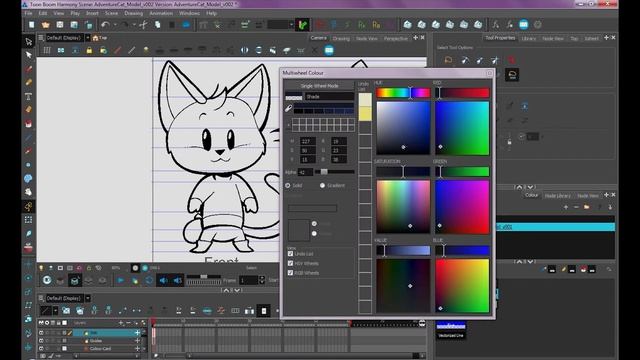This screenshot has height=360, width=640.
Task: Click the blue round icon ending Camera toolbar
Action: tap(329, 51)
